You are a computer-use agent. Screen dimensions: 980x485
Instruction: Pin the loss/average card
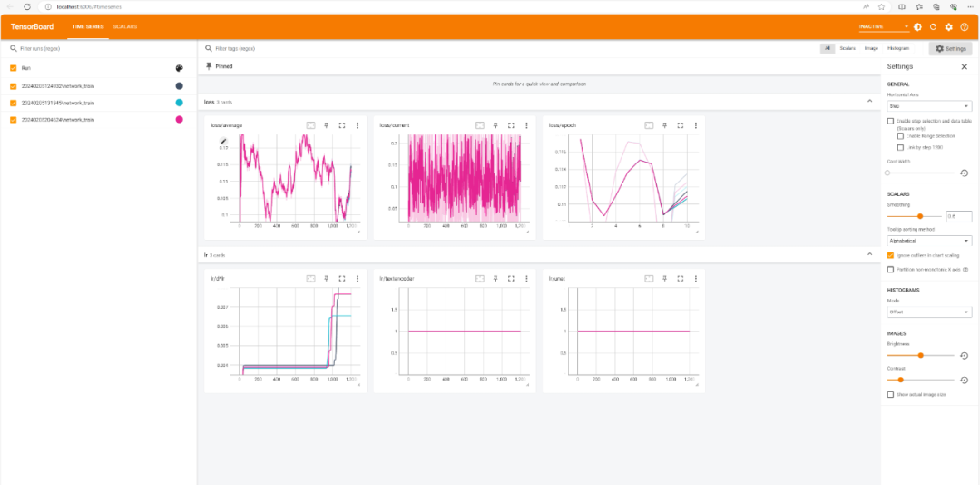(x=327, y=125)
